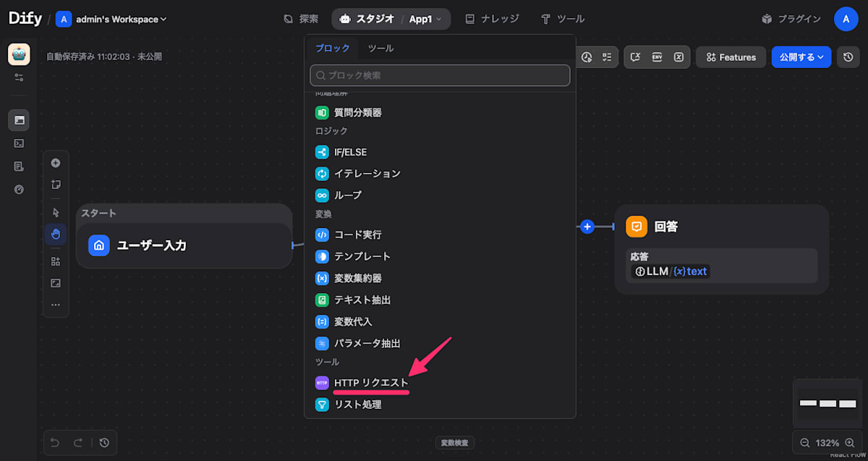Select the 変数集約器 block
This screenshot has height=461, width=868.
(440, 278)
